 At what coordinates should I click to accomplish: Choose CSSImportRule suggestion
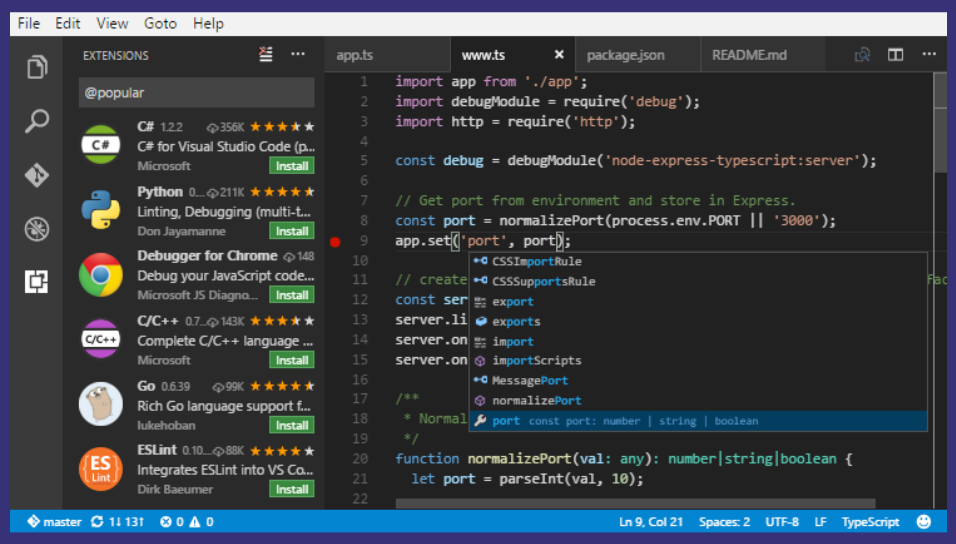pos(698,261)
